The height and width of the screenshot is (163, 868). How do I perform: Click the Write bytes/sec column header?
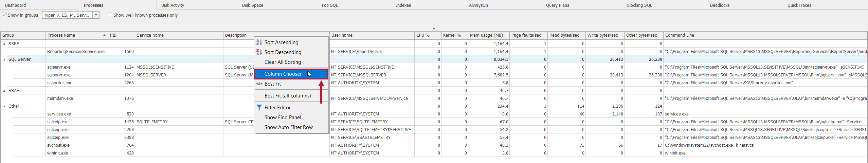[x=605, y=35]
